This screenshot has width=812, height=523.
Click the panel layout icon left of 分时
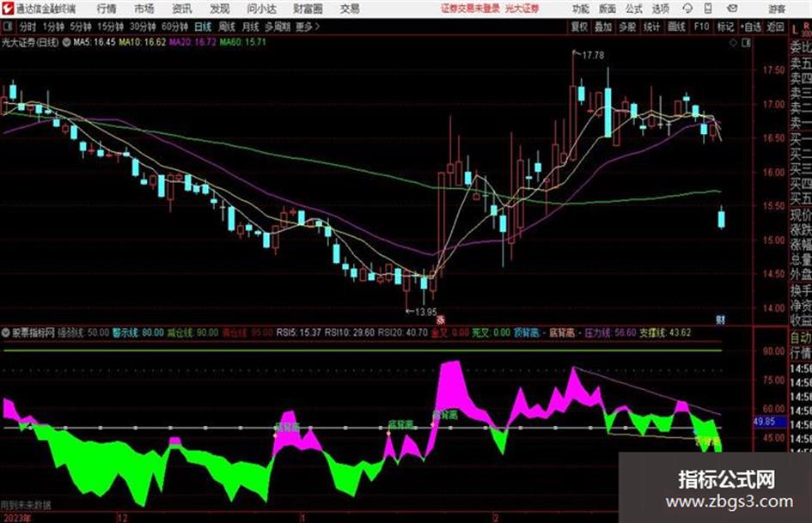pyautogui.click(x=7, y=27)
